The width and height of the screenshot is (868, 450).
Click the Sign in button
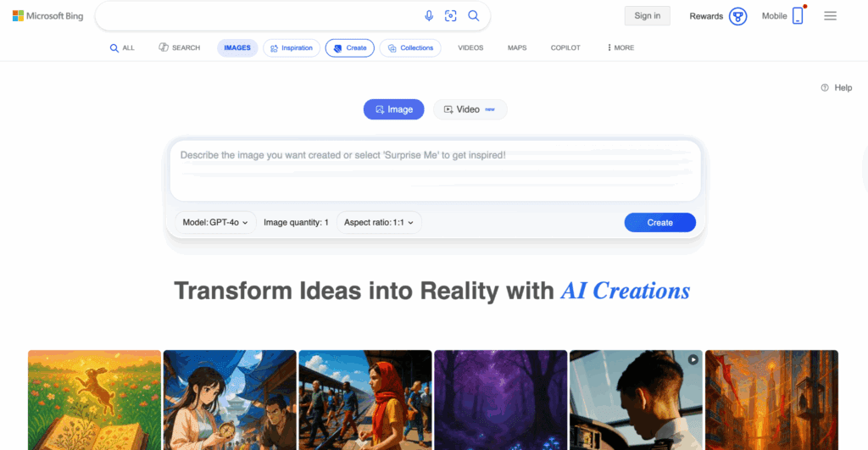click(647, 15)
